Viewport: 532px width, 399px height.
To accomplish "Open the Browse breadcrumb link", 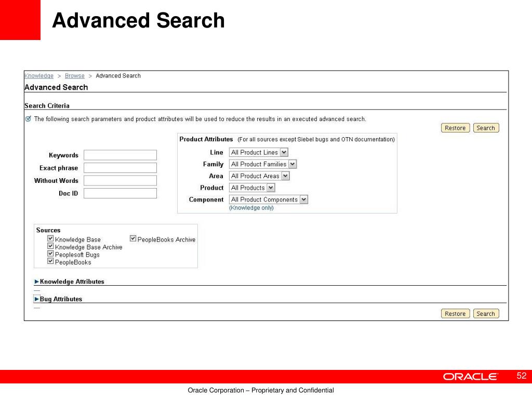I will (x=75, y=76).
